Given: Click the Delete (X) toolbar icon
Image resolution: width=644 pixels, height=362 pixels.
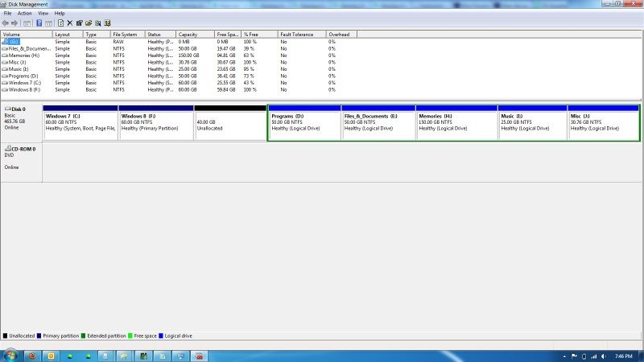Looking at the screenshot, I should (69, 23).
